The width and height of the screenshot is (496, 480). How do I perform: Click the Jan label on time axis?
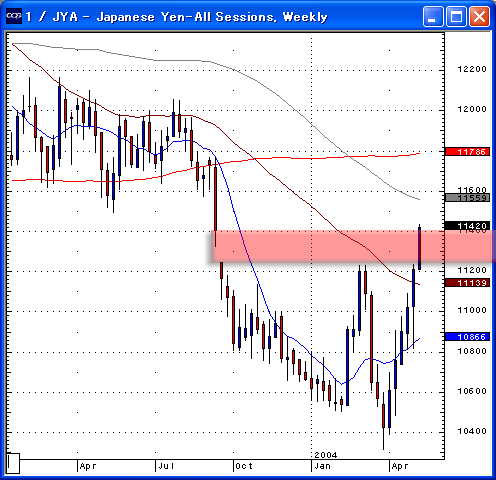[322, 466]
